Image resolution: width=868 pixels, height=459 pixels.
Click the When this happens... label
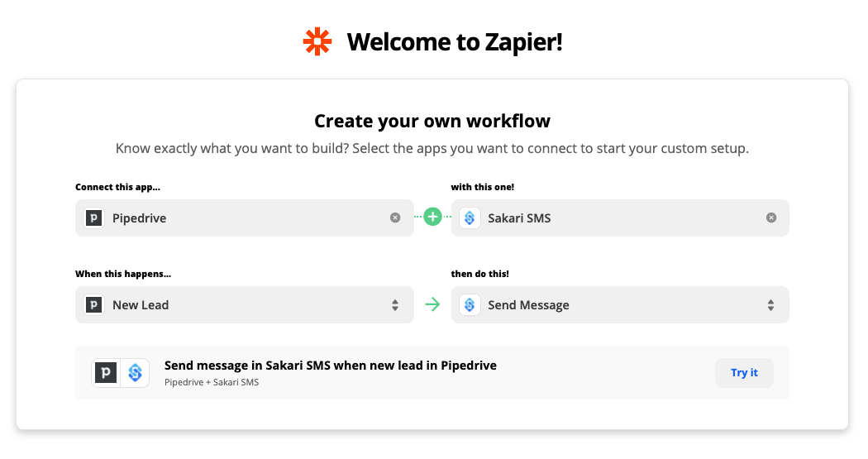click(x=123, y=274)
